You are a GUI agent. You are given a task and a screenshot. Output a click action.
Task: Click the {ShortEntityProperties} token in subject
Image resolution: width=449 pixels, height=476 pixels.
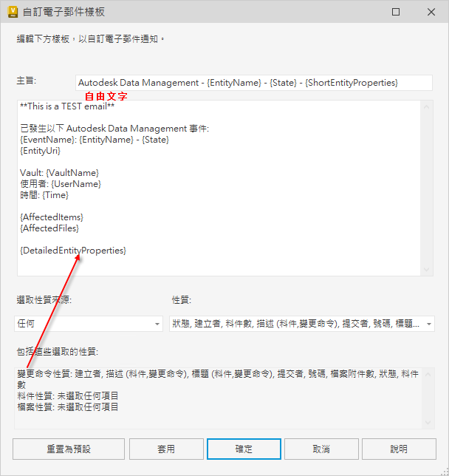point(352,83)
